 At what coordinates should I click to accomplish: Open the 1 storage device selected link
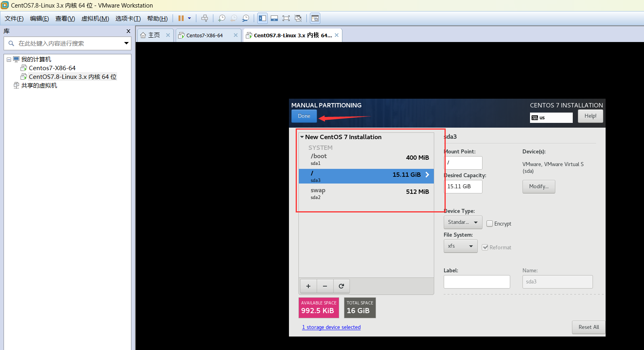pyautogui.click(x=331, y=327)
